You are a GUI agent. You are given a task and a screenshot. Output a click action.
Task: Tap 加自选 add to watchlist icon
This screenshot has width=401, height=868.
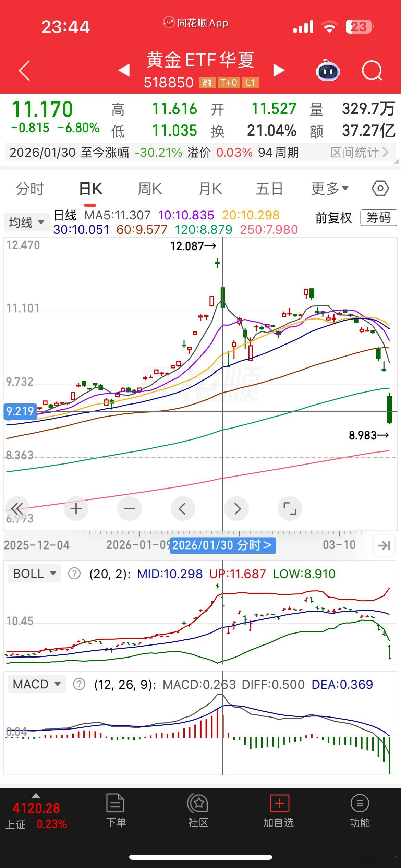(279, 803)
